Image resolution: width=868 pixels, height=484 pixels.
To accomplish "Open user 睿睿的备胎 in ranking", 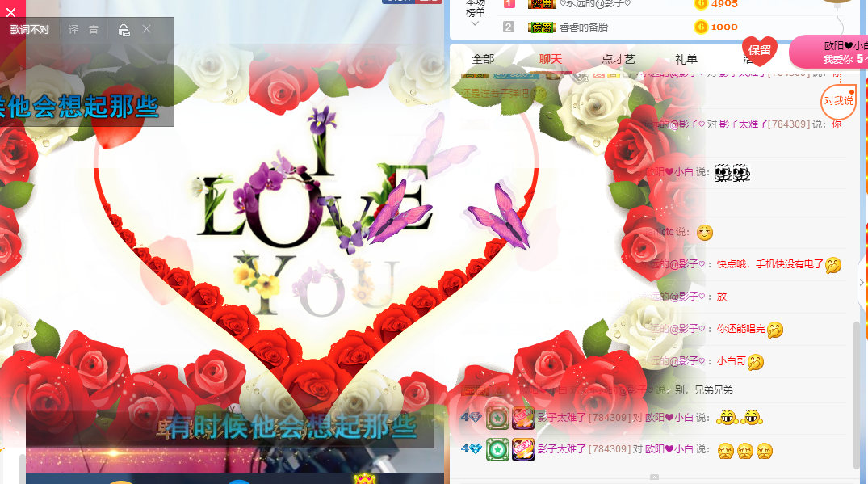I will pyautogui.click(x=584, y=27).
